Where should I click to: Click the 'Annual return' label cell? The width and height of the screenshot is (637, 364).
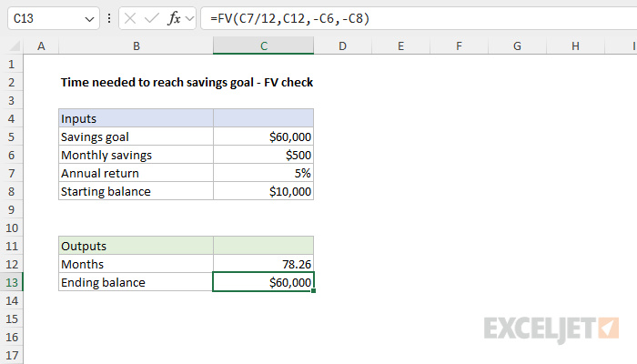(136, 173)
